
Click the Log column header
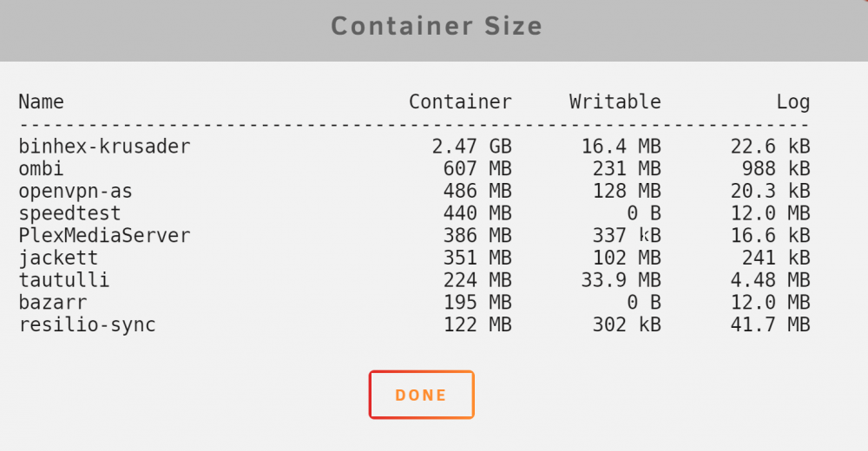click(x=792, y=102)
